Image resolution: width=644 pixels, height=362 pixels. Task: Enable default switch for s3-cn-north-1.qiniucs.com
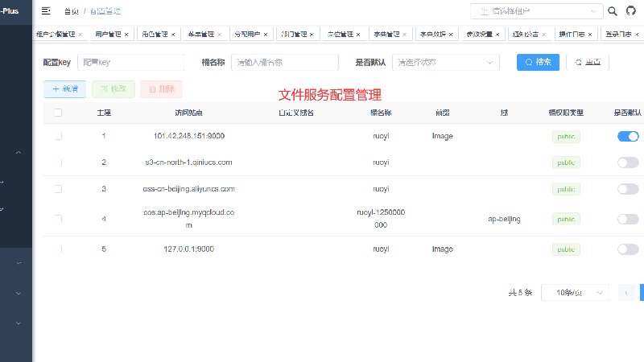point(628,162)
